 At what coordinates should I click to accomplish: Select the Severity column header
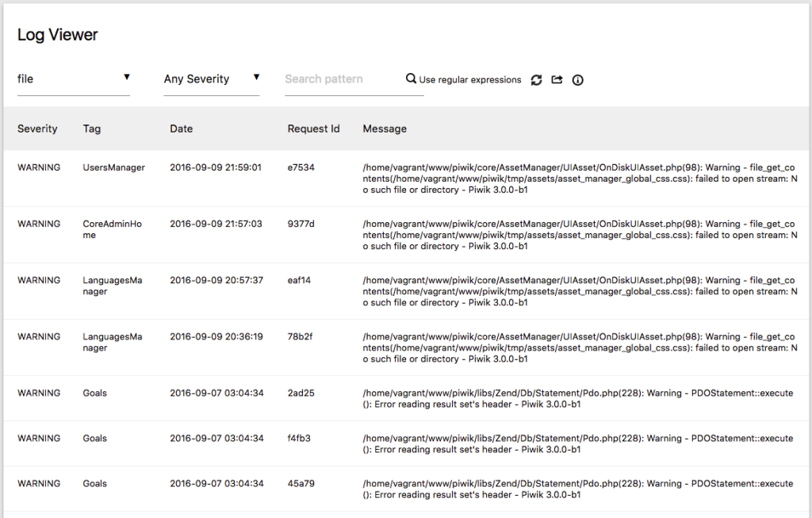pyautogui.click(x=37, y=129)
